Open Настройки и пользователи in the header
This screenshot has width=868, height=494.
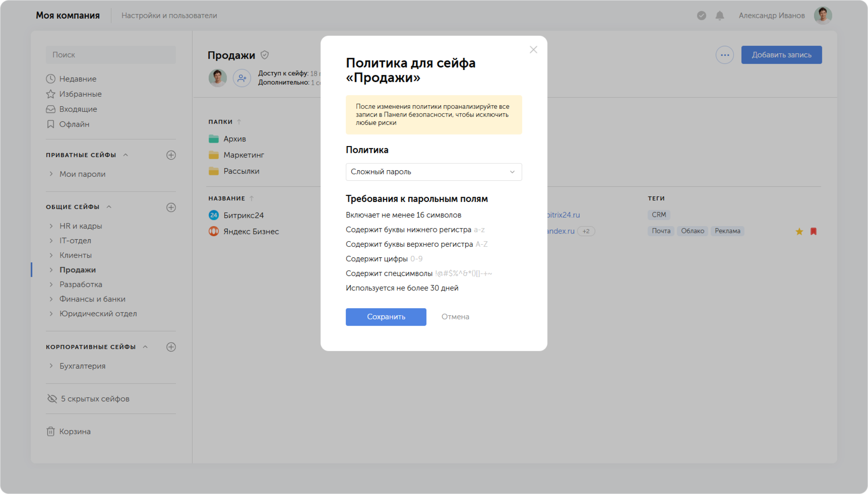pos(169,16)
